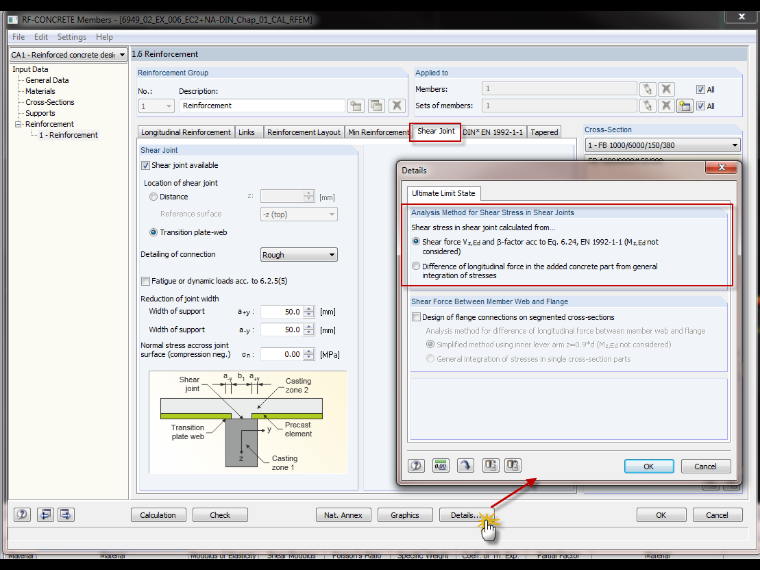
Task: Click copy reinforcement group icon
Action: [377, 106]
